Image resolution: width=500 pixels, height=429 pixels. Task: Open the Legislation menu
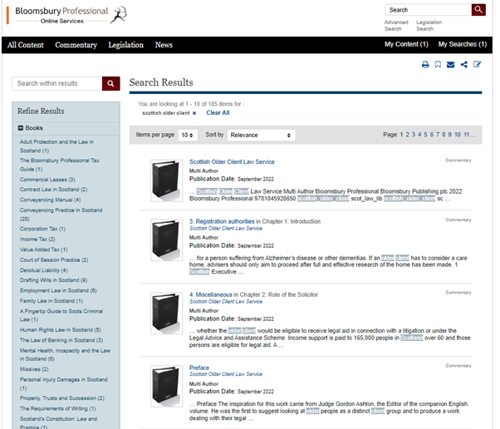126,45
